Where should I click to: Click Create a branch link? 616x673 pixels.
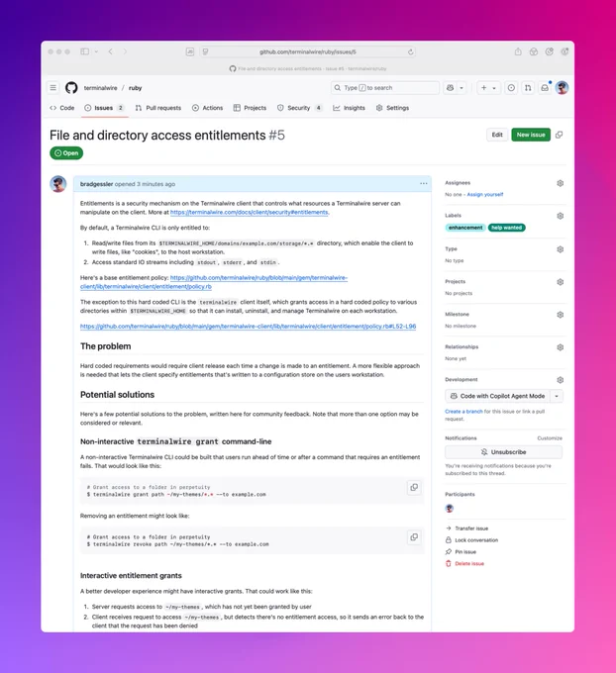tap(463, 411)
